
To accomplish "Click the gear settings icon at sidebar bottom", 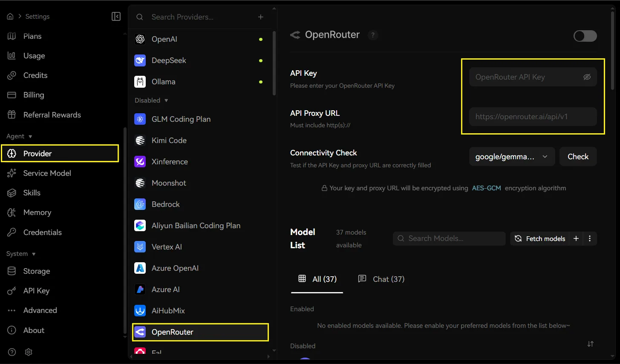I will click(29, 352).
